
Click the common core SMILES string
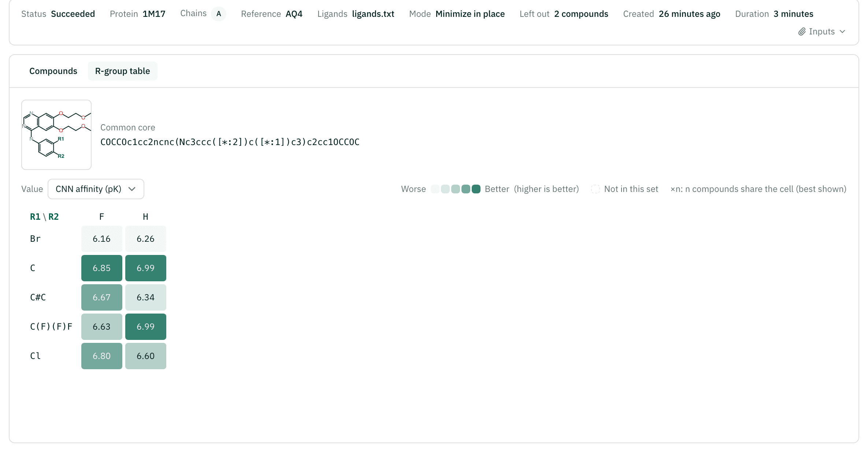pos(230,142)
